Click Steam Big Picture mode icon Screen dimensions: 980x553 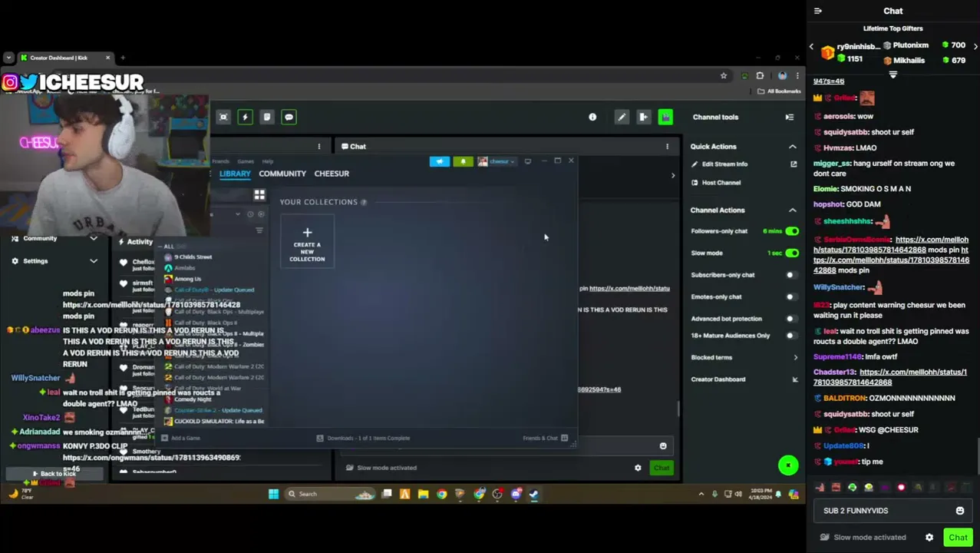pos(528,161)
